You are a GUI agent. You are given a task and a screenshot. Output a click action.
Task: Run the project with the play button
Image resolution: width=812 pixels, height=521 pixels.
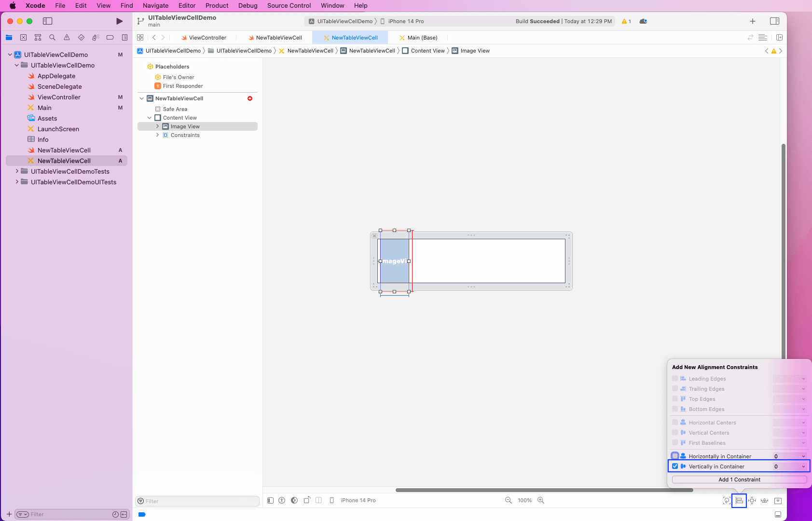tap(119, 21)
